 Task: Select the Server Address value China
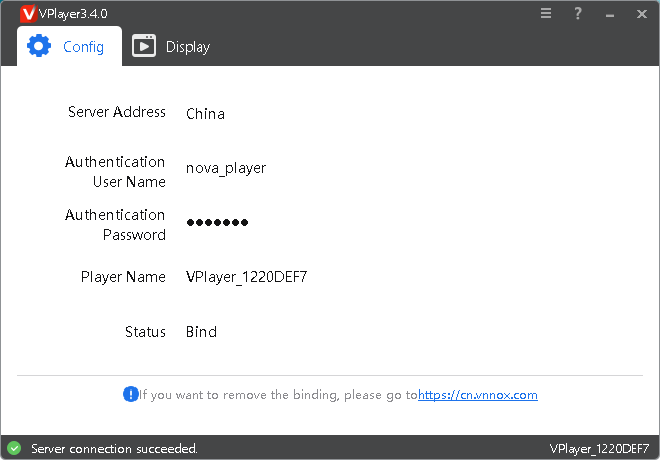(x=205, y=114)
